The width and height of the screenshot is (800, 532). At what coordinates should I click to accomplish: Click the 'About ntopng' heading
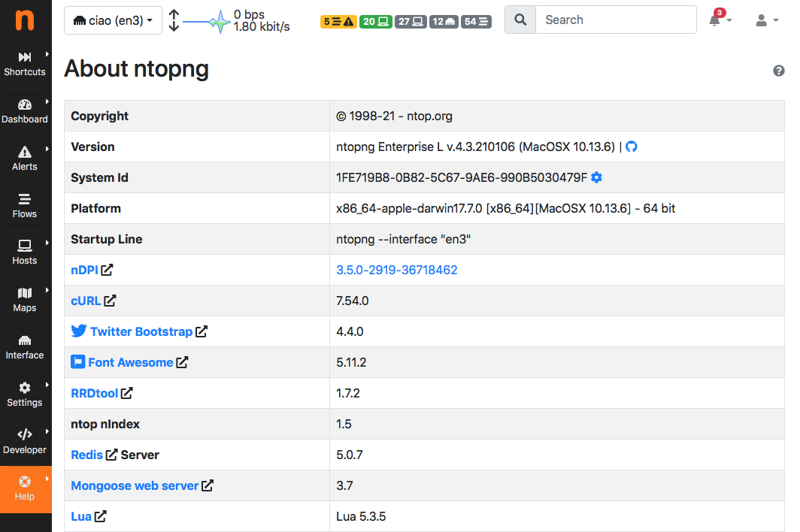(136, 69)
